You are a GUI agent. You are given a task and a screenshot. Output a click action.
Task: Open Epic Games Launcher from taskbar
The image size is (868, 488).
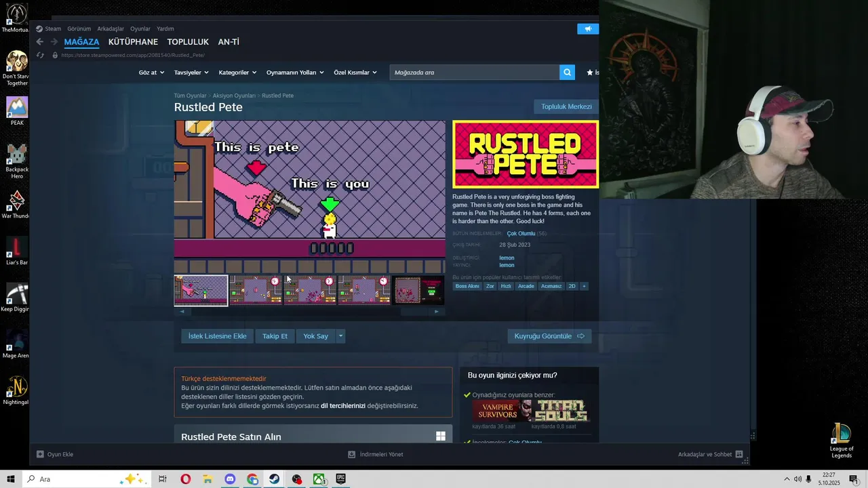(340, 479)
